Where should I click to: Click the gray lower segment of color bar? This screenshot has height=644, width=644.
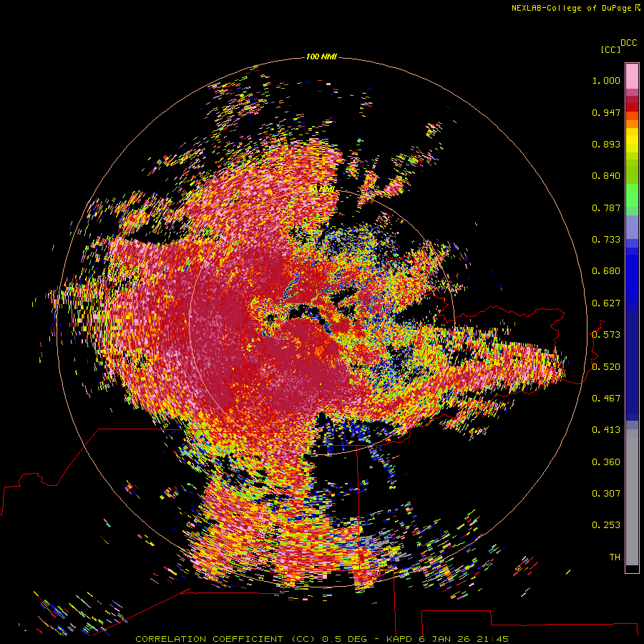632,497
